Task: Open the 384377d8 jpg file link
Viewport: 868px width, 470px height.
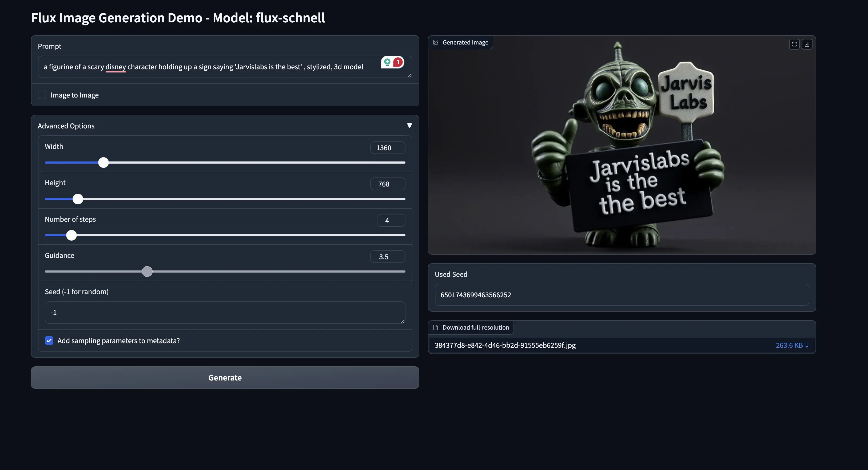Action: pos(505,345)
